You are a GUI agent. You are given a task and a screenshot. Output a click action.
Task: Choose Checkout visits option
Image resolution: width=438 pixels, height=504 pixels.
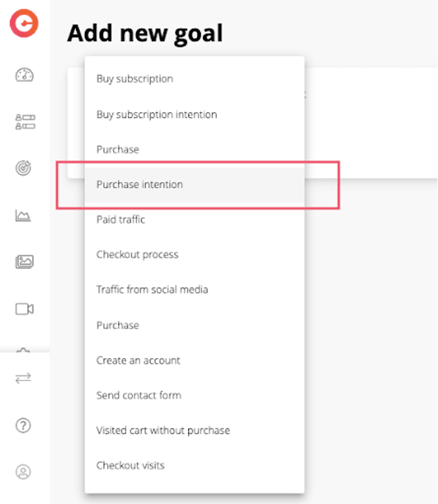click(195, 466)
